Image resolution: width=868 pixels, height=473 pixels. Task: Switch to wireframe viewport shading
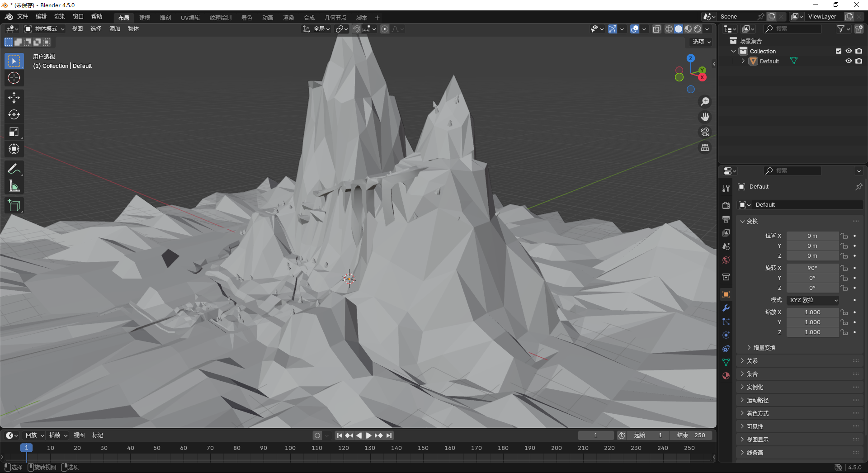(669, 29)
